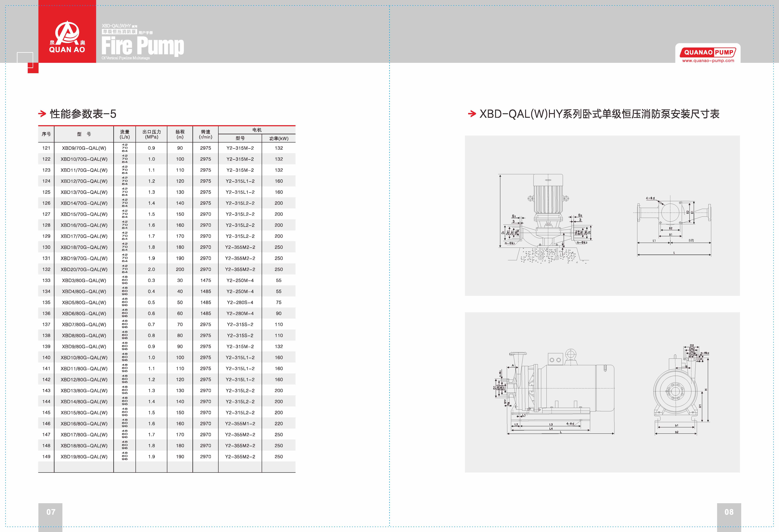Image resolution: width=779 pixels, height=532 pixels.
Task: Click power value 220 in row 146
Action: [x=279, y=424]
